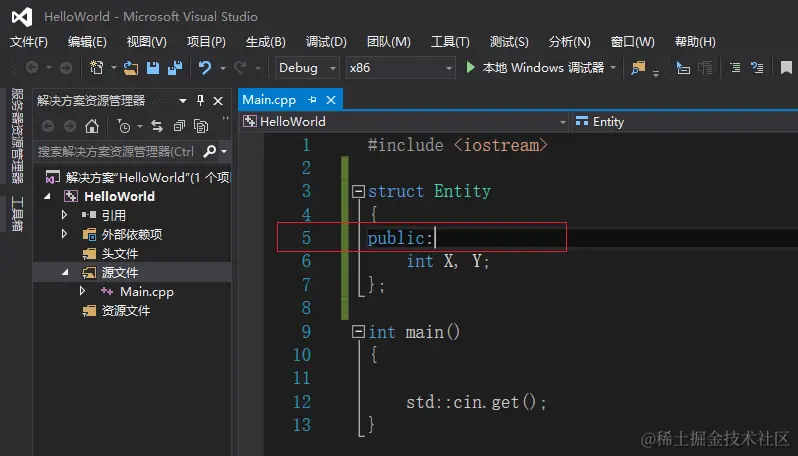Open the 项目(P) menu
798x456 pixels.
(x=206, y=42)
